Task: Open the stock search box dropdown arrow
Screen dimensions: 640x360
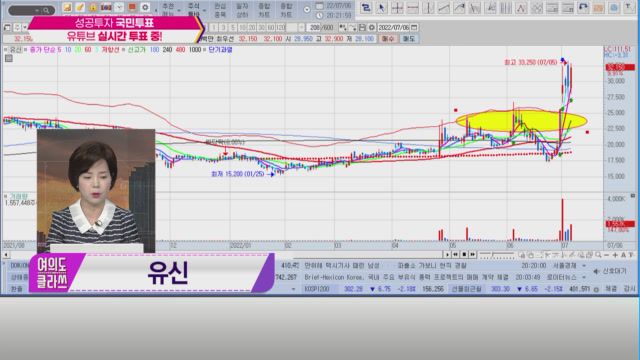Action: coord(37,11)
